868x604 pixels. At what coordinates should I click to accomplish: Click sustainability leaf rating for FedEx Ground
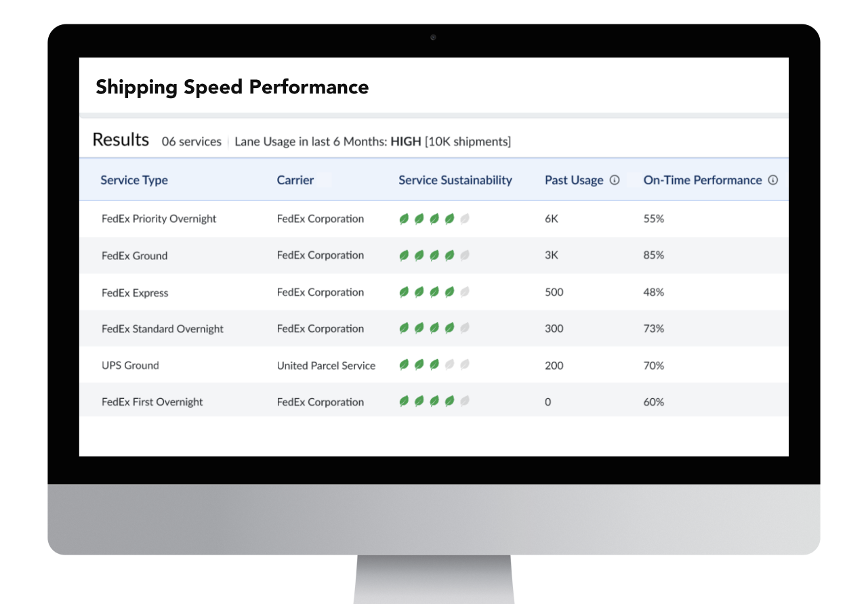click(x=434, y=255)
